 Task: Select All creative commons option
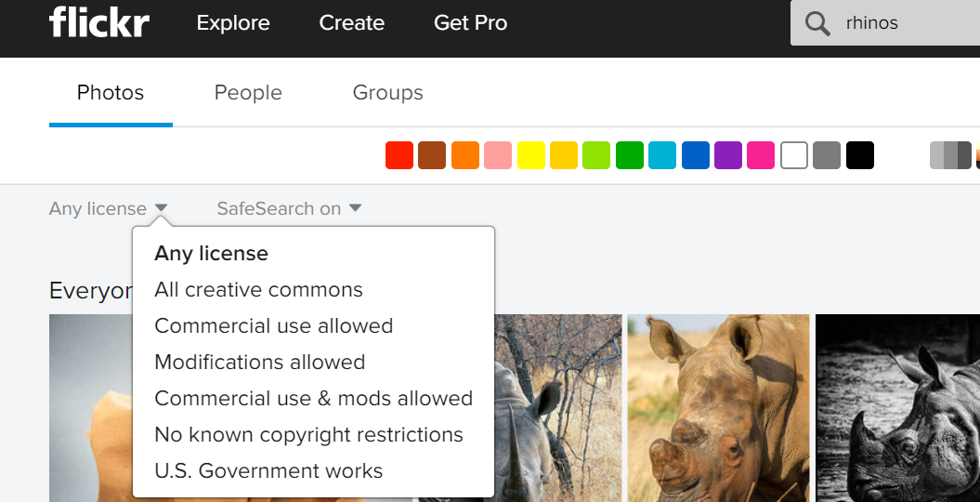[258, 290]
